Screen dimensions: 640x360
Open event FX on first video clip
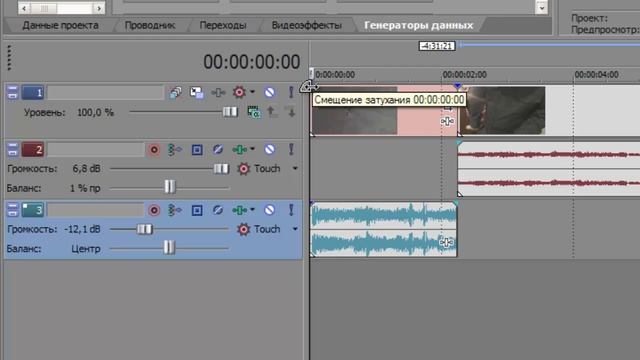click(x=447, y=121)
